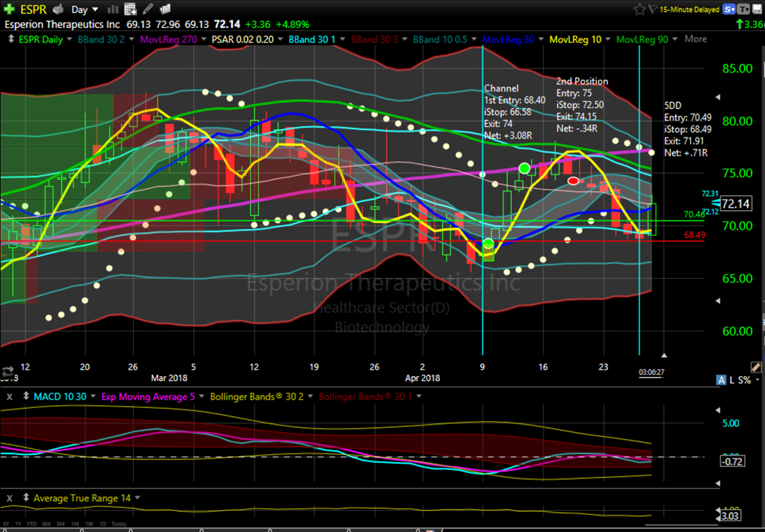Viewport: 765px width, 532px height.
Task: Select the pencil drawing tools icon
Action: click(148, 9)
